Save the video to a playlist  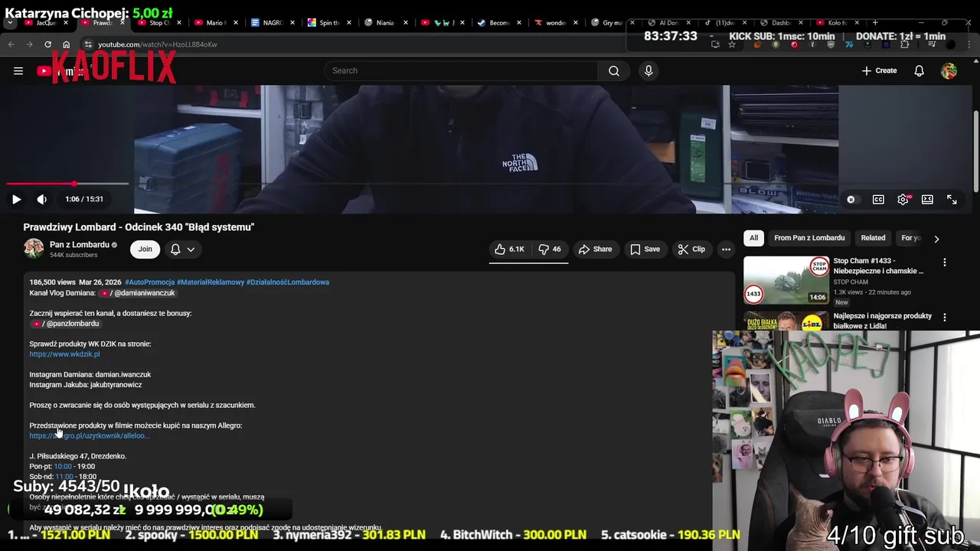coord(645,249)
